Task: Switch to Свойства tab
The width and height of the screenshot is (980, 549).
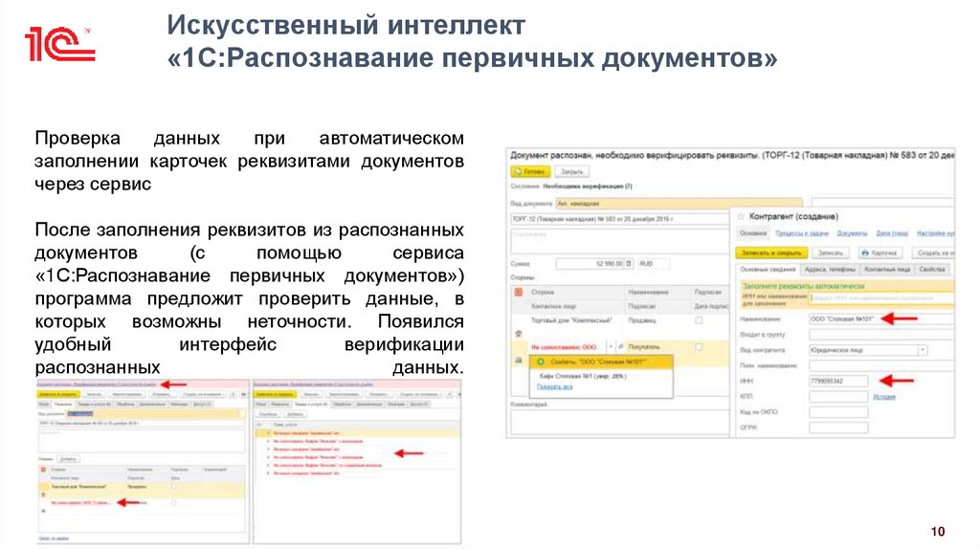Action: coord(932,269)
